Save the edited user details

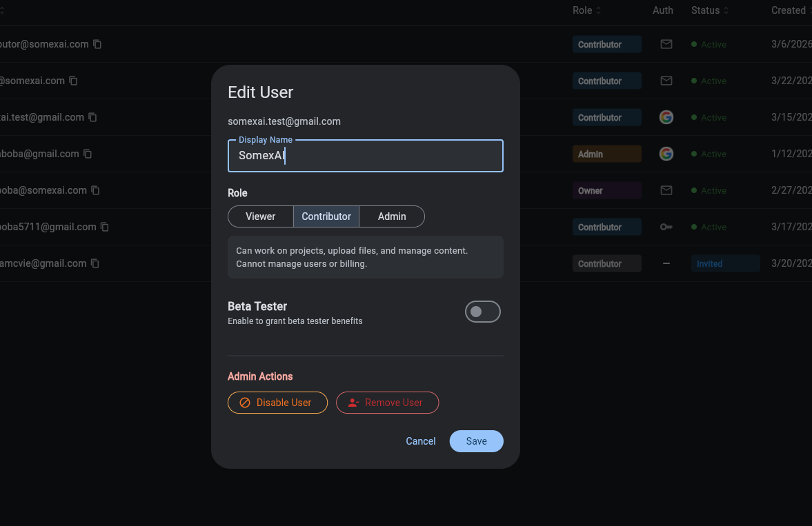click(x=476, y=441)
